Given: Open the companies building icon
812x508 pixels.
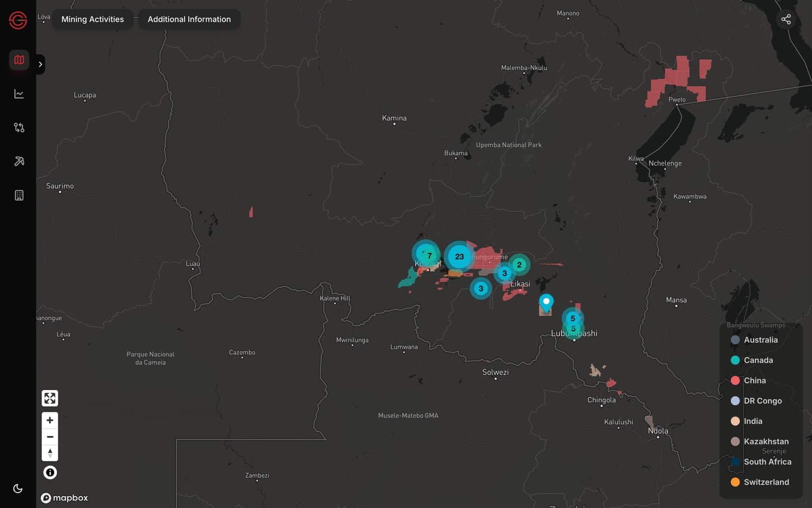Looking at the screenshot, I should tap(19, 196).
